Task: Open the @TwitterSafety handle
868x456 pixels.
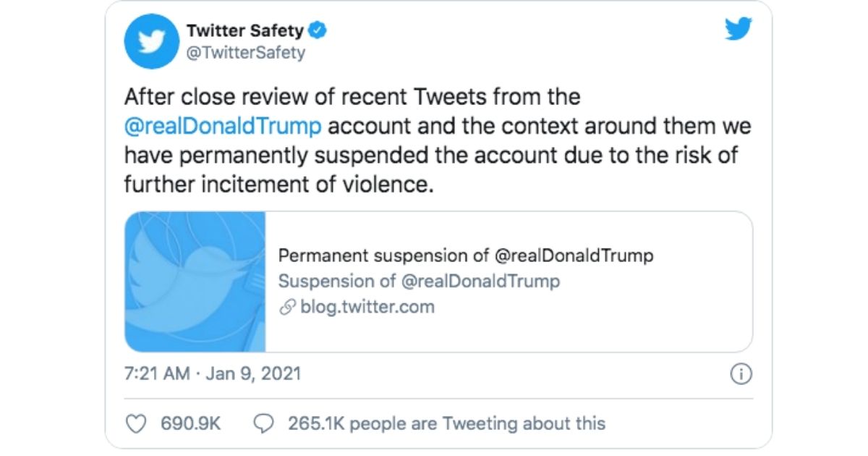Action: (245, 52)
